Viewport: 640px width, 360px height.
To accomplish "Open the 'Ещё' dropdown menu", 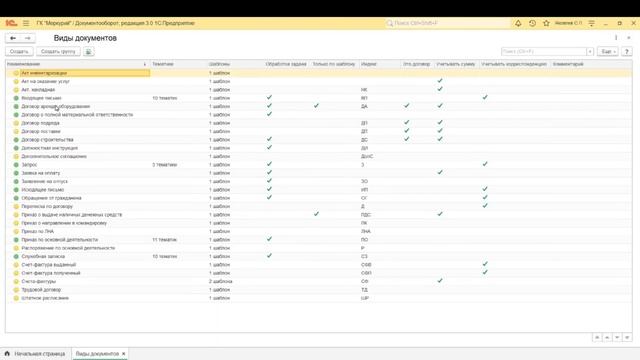I will pyautogui.click(x=608, y=51).
